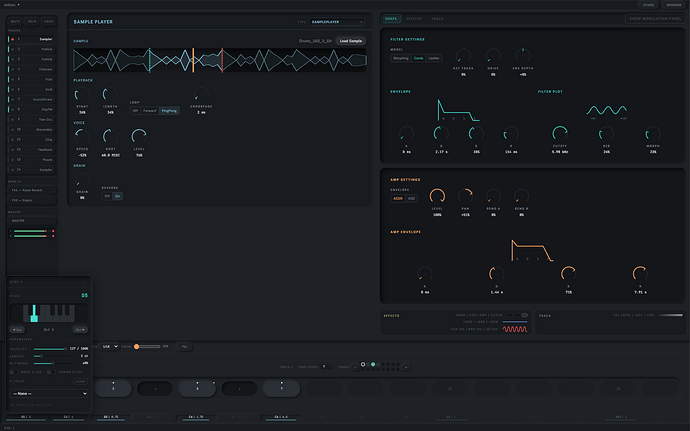The height and width of the screenshot is (431, 690).
Task: Switch to the Shape tab
Action: pyautogui.click(x=391, y=18)
